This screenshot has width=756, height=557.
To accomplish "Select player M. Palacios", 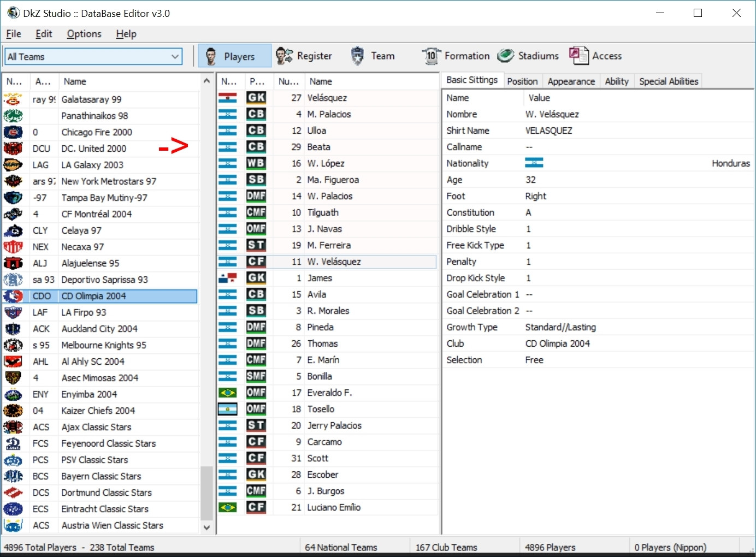I will [x=329, y=114].
